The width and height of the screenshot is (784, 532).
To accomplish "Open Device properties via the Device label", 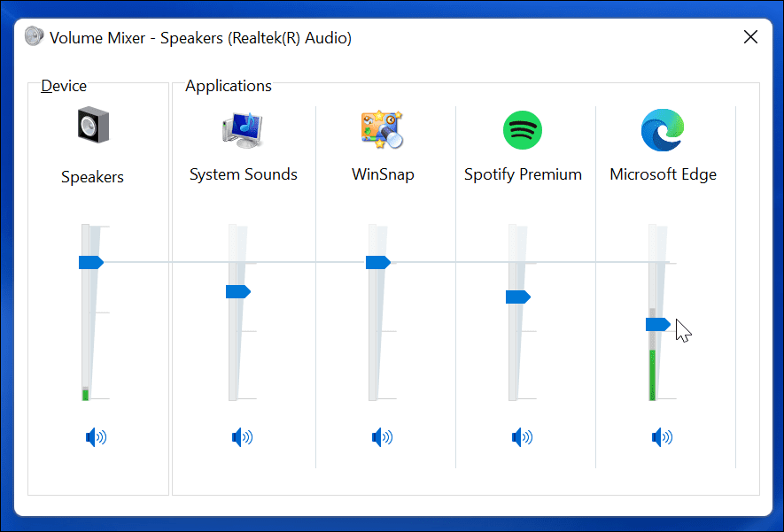I will [63, 85].
